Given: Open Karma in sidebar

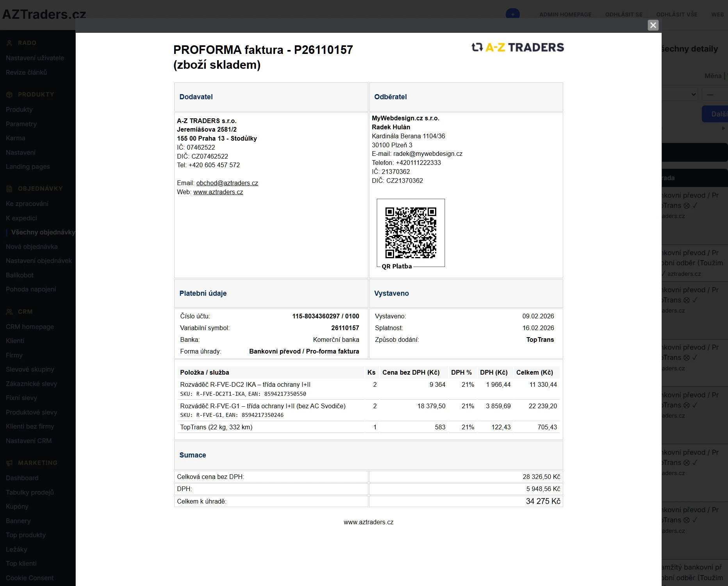Looking at the screenshot, I should 15,138.
